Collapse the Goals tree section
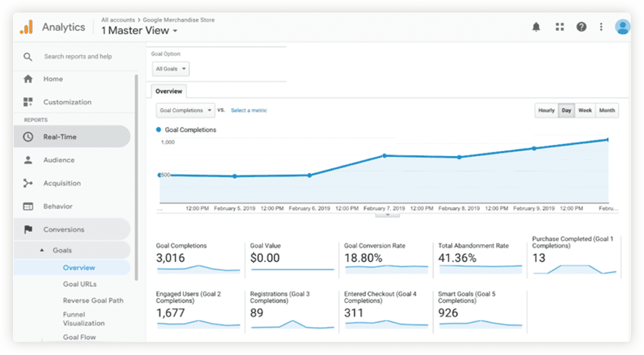 click(x=43, y=250)
